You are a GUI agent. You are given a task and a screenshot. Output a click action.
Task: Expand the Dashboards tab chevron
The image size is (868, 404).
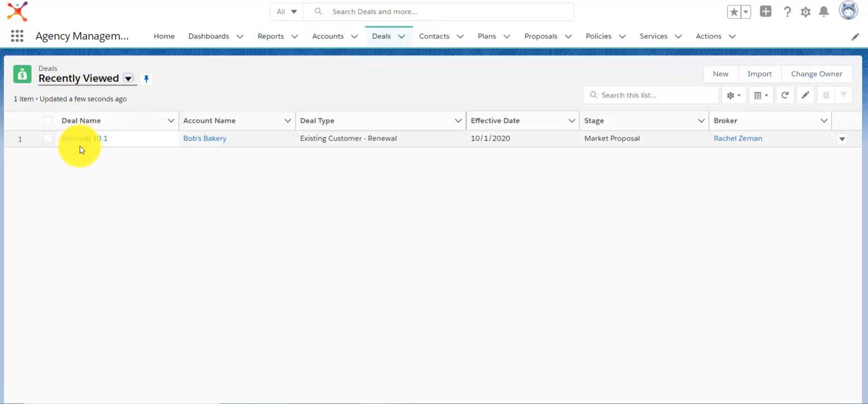pos(240,36)
